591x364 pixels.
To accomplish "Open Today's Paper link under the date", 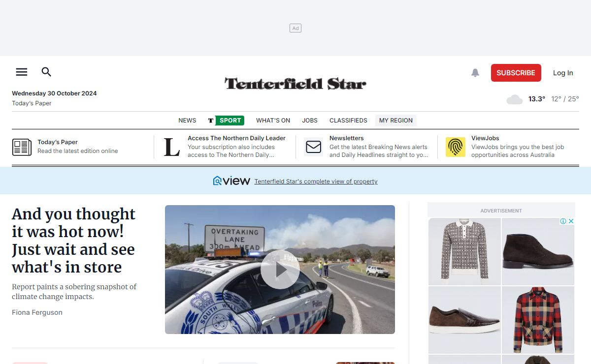I will pyautogui.click(x=32, y=103).
